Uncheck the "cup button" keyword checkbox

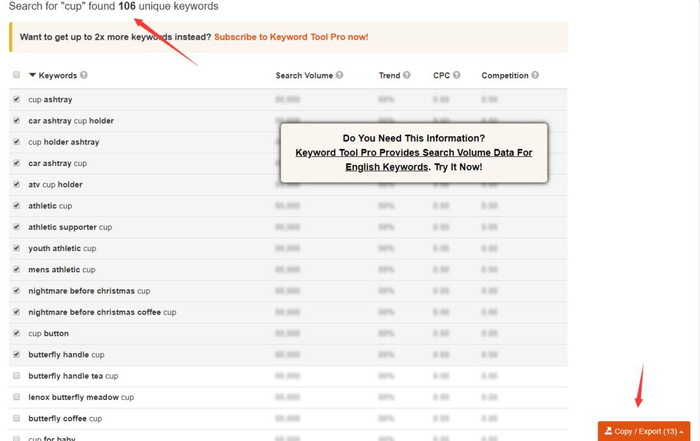(17, 333)
